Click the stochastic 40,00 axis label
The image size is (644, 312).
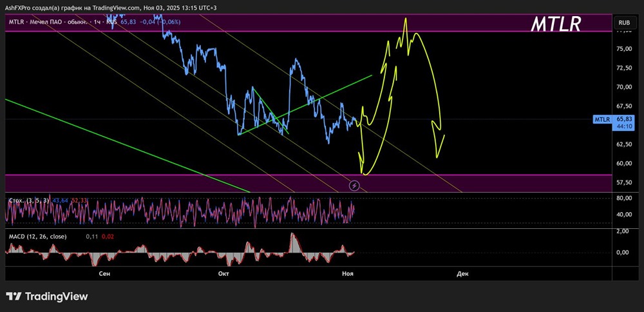click(624, 214)
